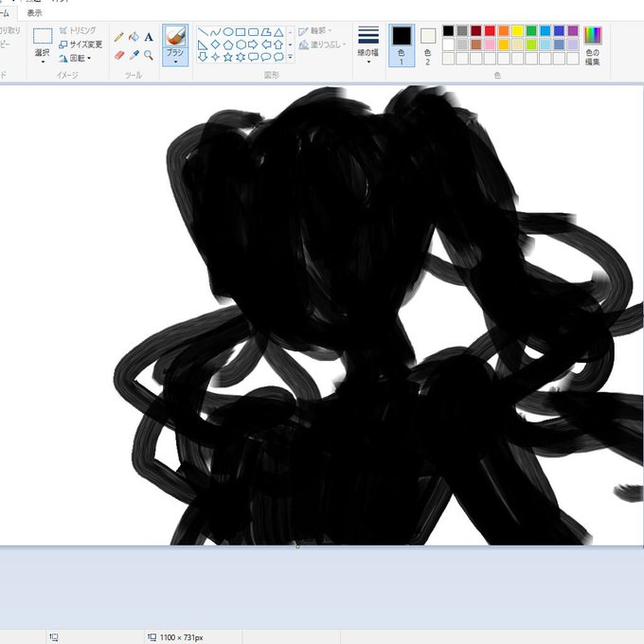Select 色2 background color box
Viewport: 644px width, 644px height.
tap(427, 45)
